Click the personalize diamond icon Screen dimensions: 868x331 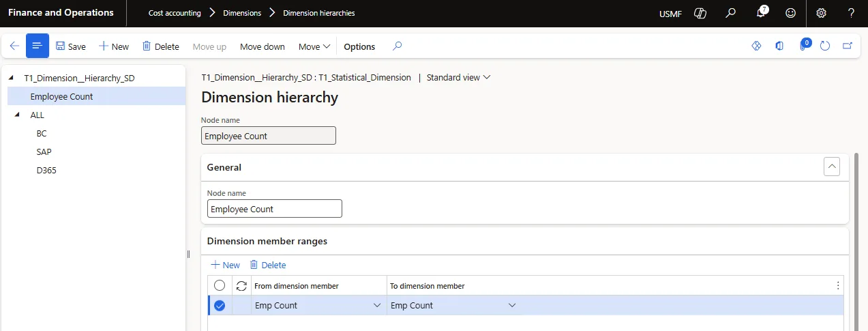(x=755, y=46)
